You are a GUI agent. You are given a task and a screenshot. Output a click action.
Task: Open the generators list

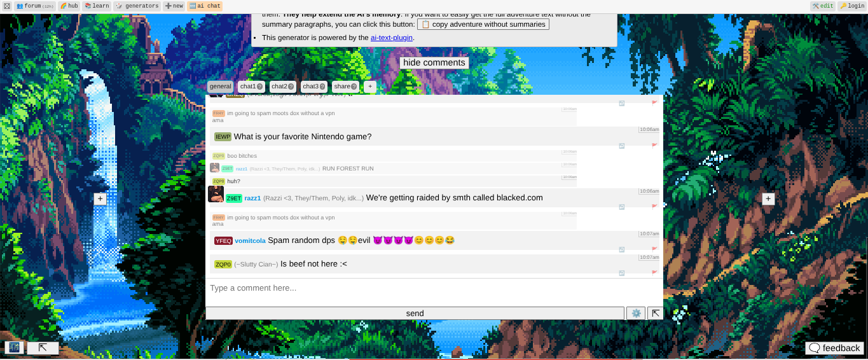click(137, 6)
